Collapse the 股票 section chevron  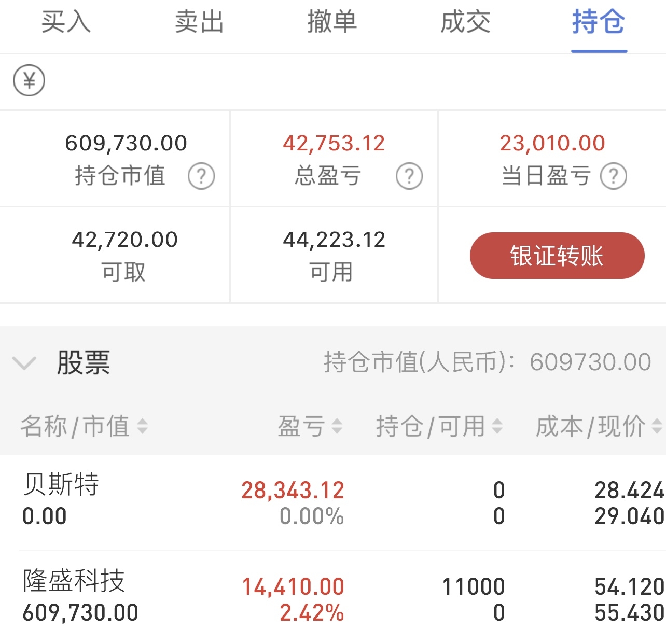point(24,362)
